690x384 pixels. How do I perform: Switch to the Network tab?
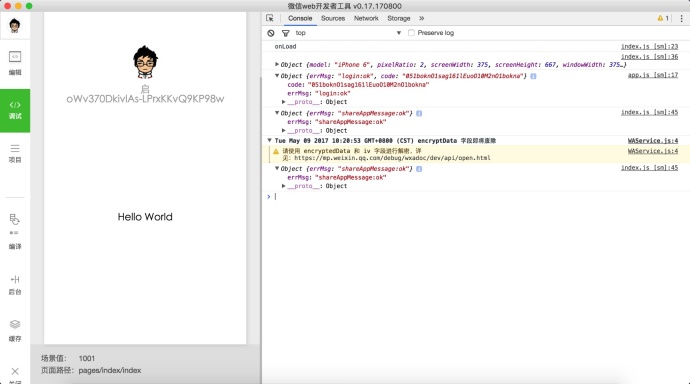[366, 18]
